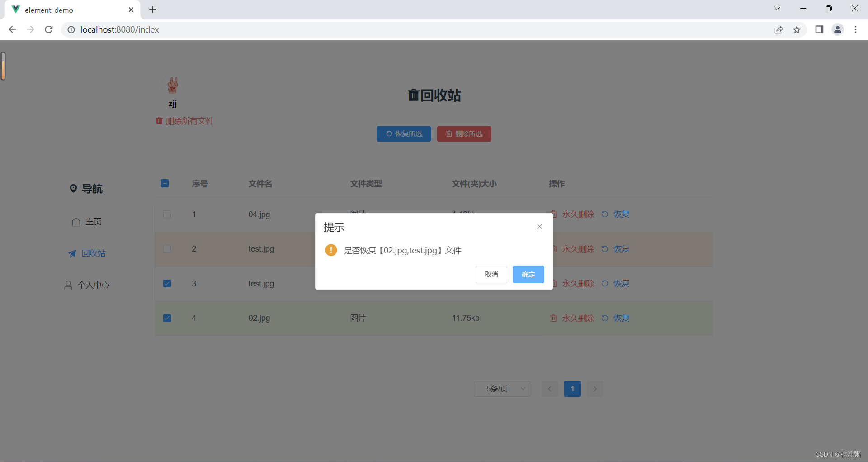Close the 提示 dialog with X
Screen dimensions: 868x462
539,226
